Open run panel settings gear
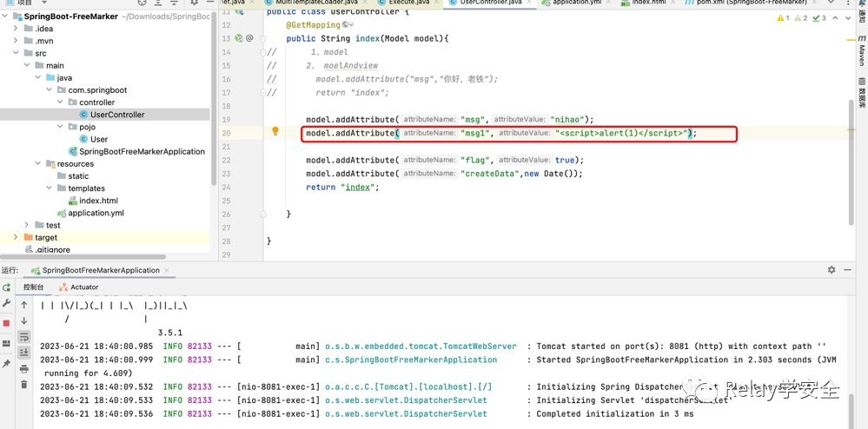The height and width of the screenshot is (429, 868). (832, 269)
